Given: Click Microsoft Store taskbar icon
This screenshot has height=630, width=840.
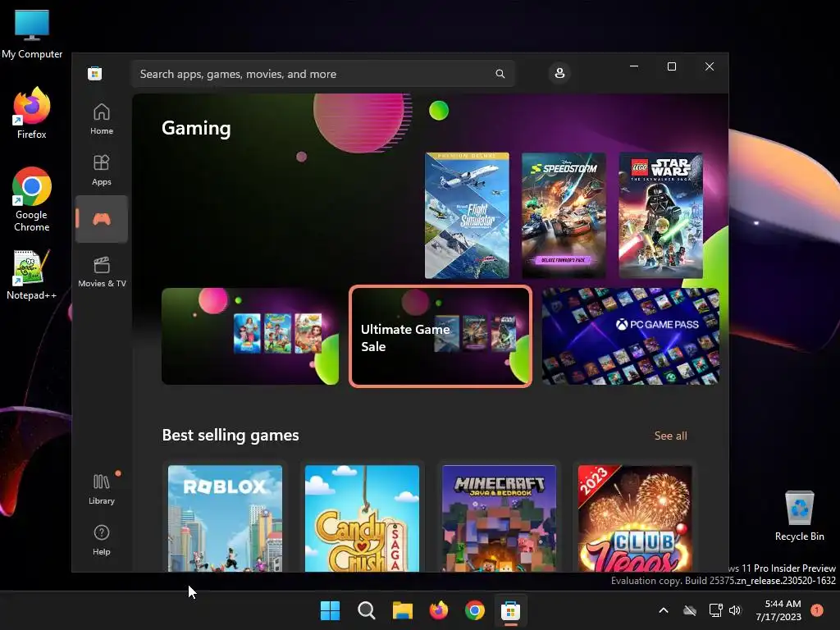Looking at the screenshot, I should click(510, 610).
